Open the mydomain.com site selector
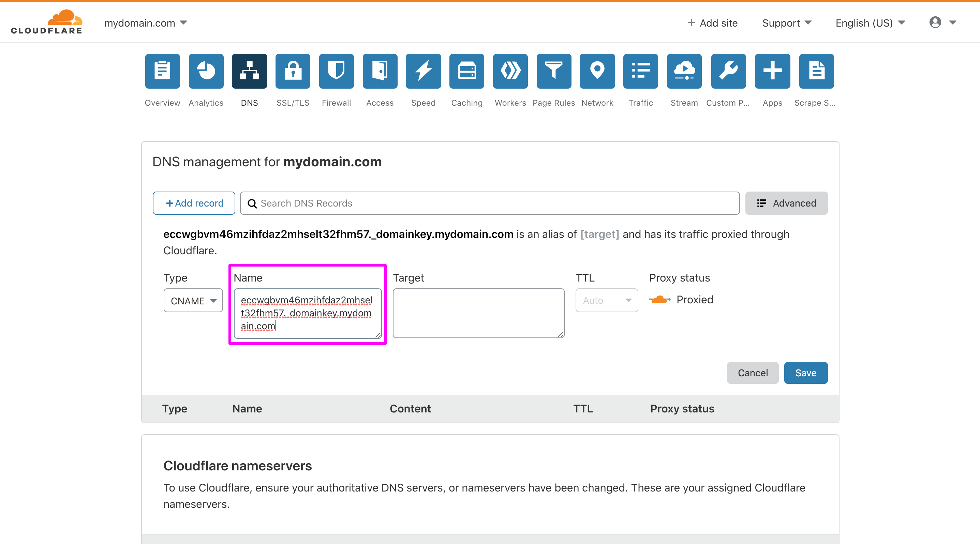The image size is (980, 544). tap(145, 23)
